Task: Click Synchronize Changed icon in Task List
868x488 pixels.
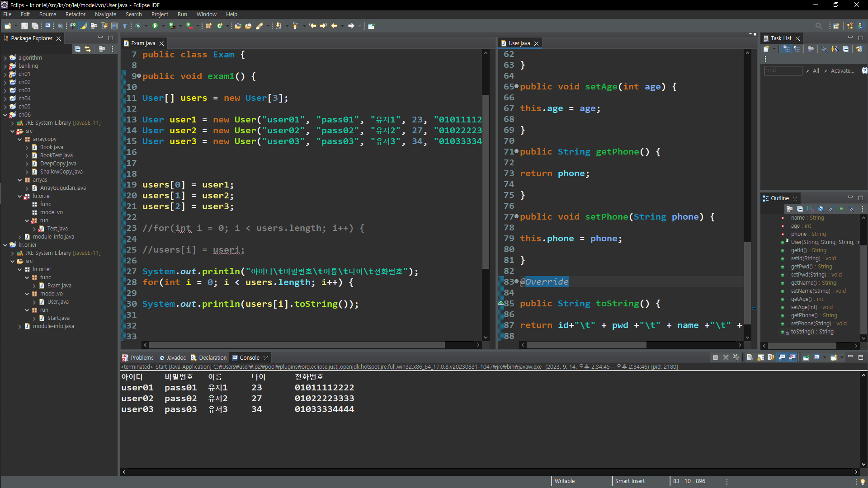Action: click(859, 49)
